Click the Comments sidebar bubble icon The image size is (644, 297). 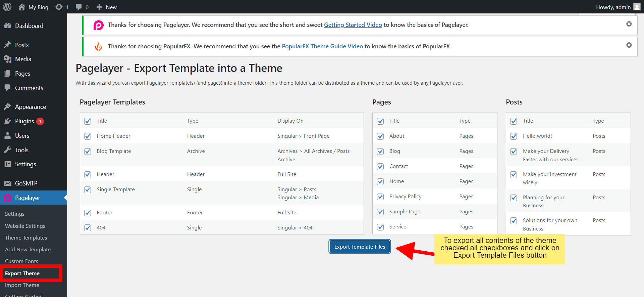coord(7,88)
